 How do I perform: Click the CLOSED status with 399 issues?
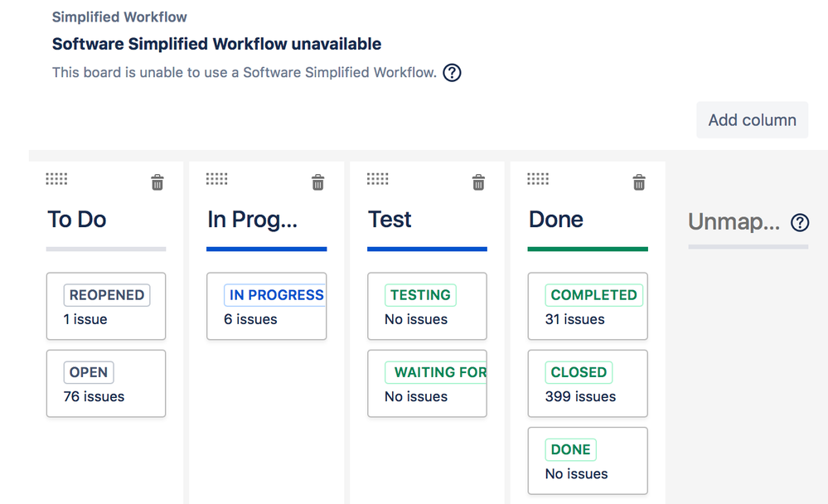point(588,383)
